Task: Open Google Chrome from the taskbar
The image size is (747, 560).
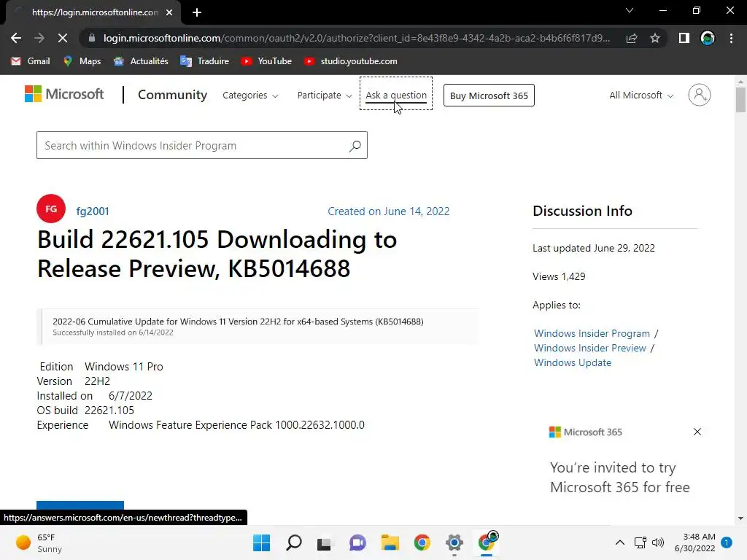Action: [422, 542]
